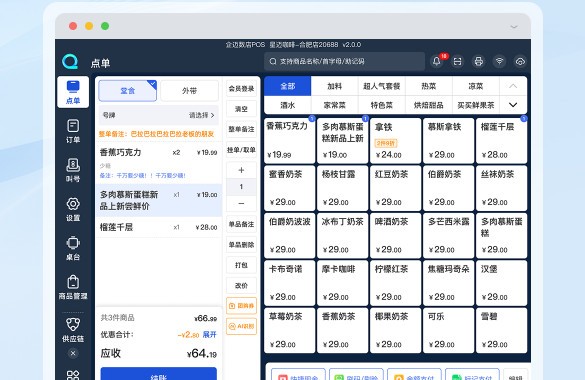This screenshot has height=380, width=585.
Task: Add 可乐 product card
Action: [x=448, y=330]
